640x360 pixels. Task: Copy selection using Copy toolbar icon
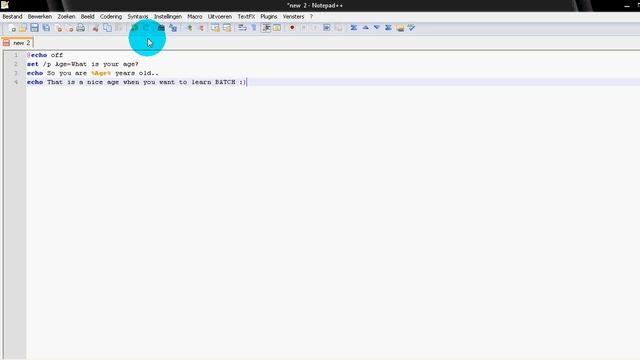click(107, 28)
